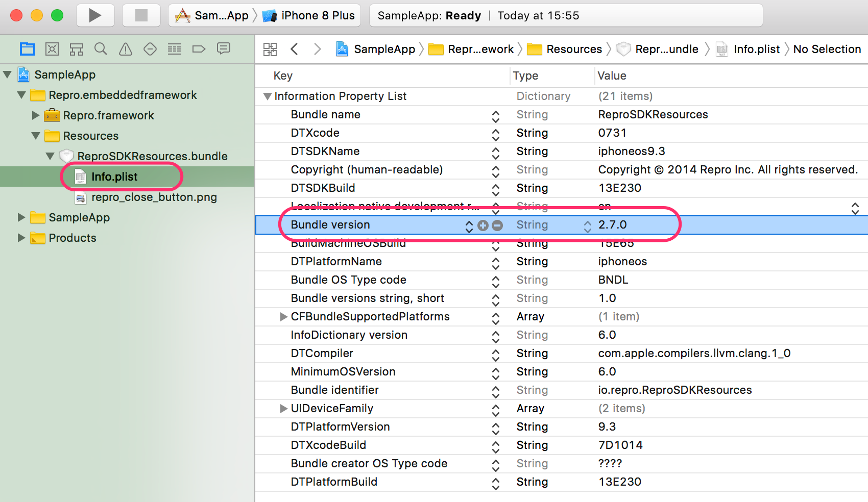Open the Breakpoint navigator icon
This screenshot has height=502, width=868.
199,49
